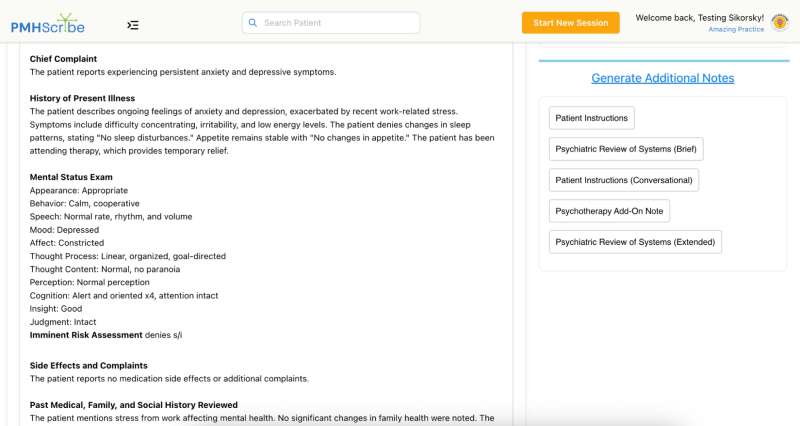Generate the Patient Instructions note

[x=592, y=118]
